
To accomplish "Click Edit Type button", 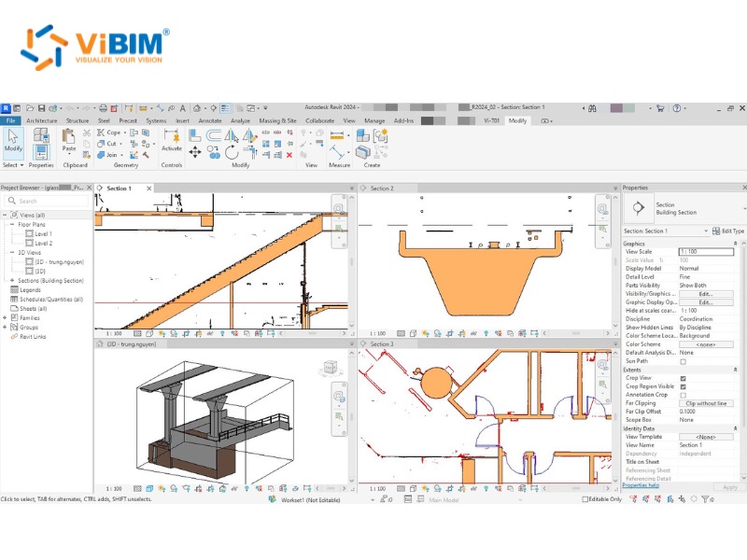I will coord(728,231).
